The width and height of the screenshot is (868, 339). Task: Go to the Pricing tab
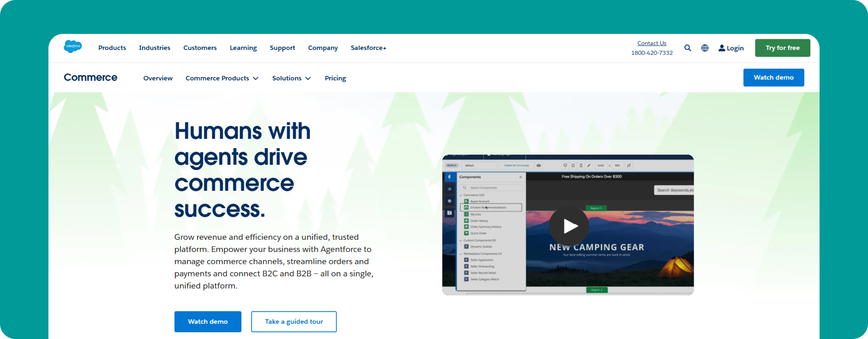(335, 78)
